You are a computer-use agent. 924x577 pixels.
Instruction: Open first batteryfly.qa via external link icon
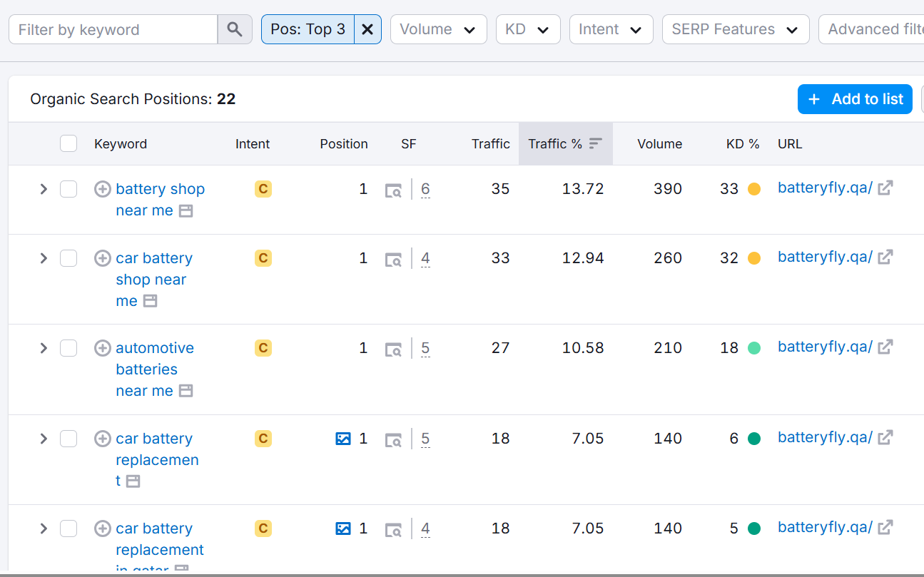885,187
